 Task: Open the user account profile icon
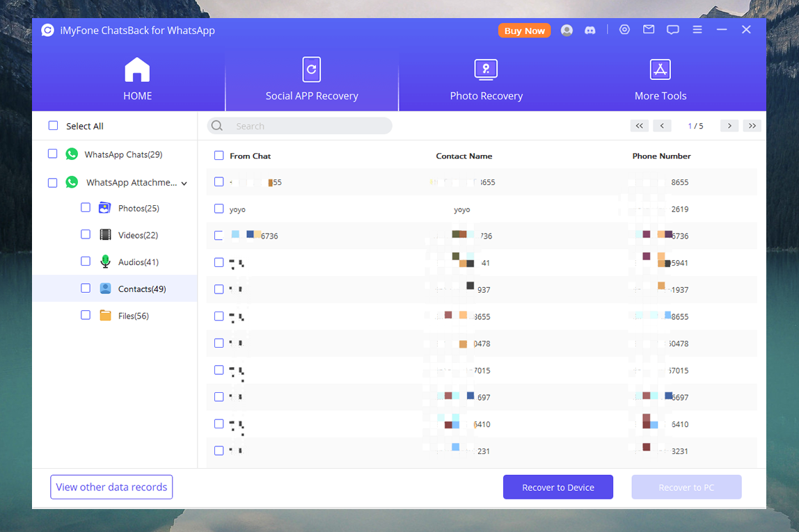click(x=567, y=31)
